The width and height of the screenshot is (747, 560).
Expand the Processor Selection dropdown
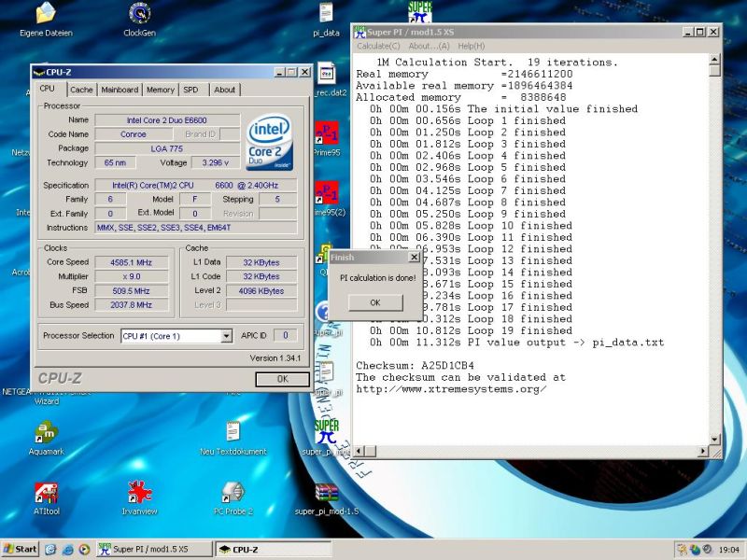227,336
